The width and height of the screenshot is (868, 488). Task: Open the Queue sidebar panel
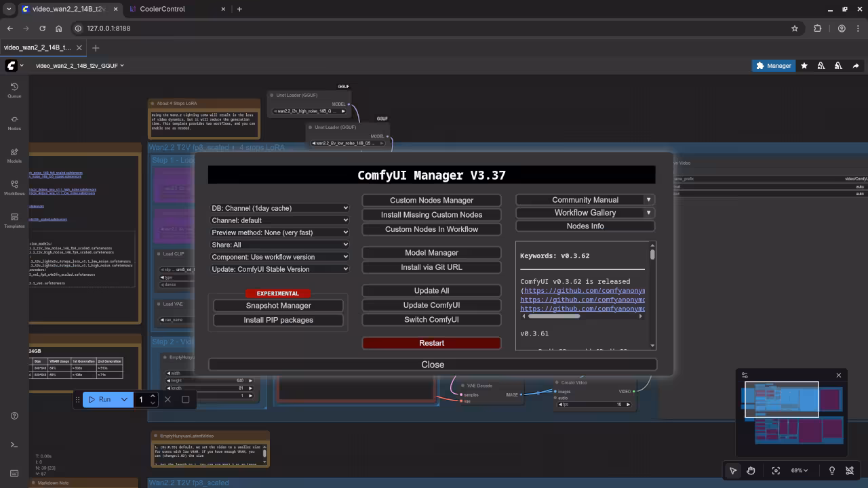click(x=14, y=89)
